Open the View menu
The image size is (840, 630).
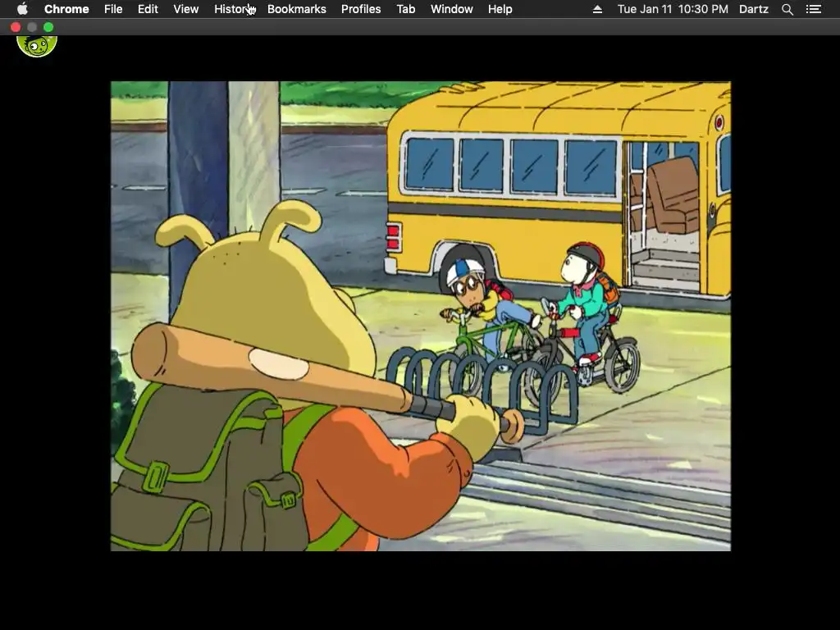point(186,9)
